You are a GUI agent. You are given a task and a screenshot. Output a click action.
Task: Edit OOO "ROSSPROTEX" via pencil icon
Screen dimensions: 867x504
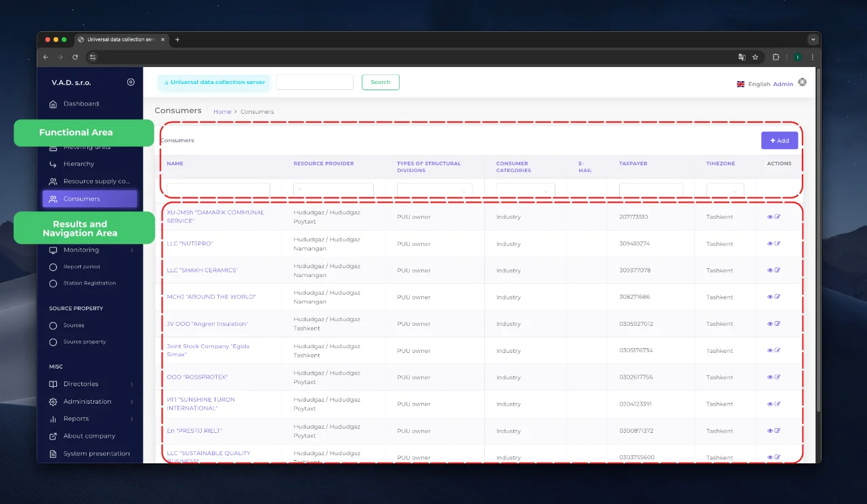click(x=778, y=377)
